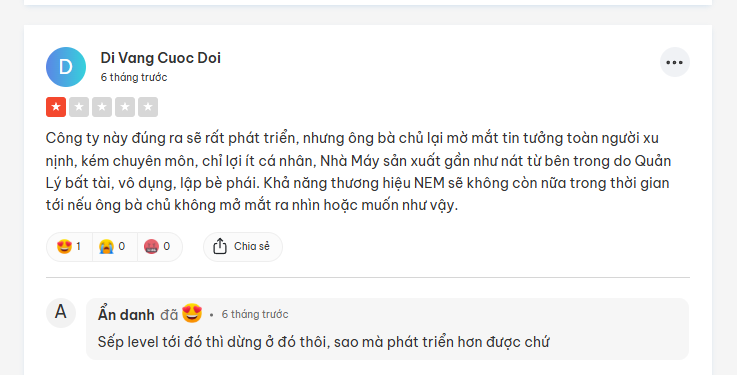The width and height of the screenshot is (737, 375).
Task: Click the Ẩn danh commenter name
Action: click(x=126, y=314)
